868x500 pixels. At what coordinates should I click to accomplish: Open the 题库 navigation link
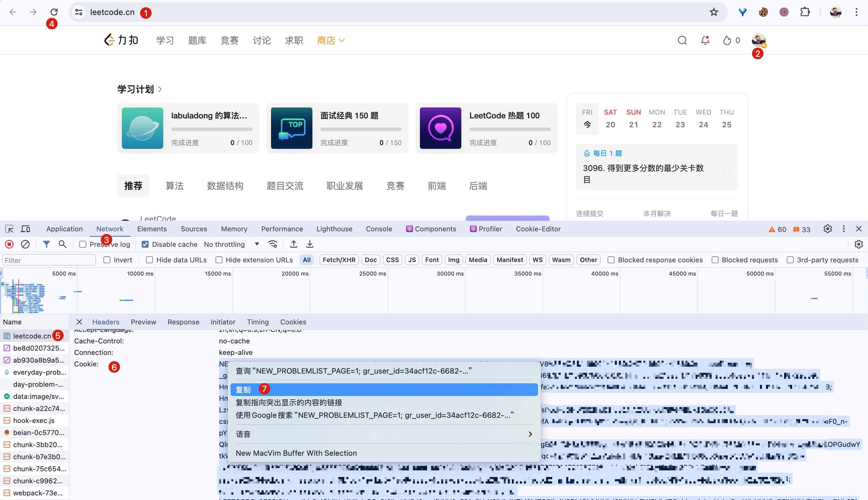click(197, 41)
